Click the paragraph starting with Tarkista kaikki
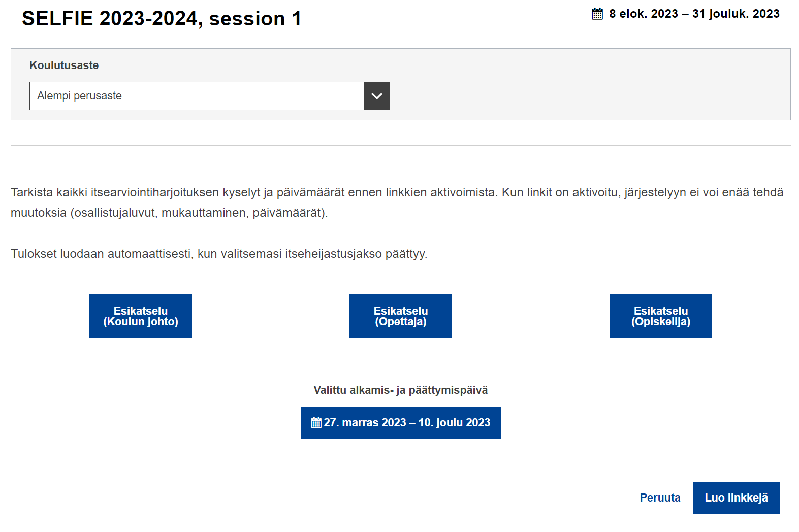This screenshot has width=799, height=532. pos(397,203)
